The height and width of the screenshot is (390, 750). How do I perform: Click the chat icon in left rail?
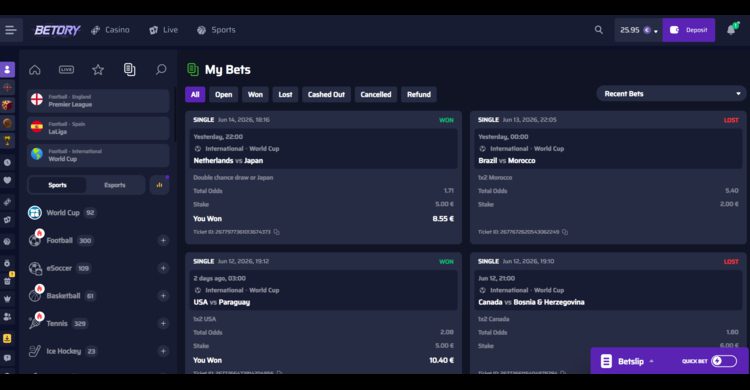(x=7, y=358)
